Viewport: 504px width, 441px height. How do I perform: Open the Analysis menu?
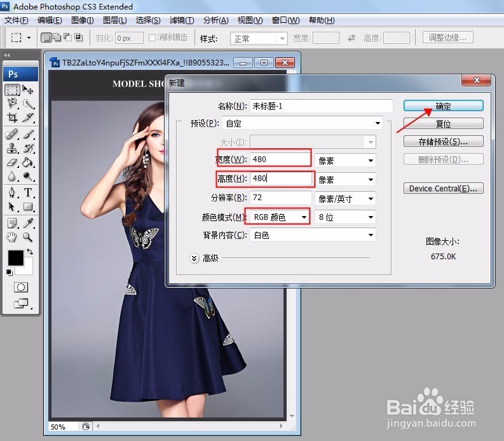click(x=215, y=20)
